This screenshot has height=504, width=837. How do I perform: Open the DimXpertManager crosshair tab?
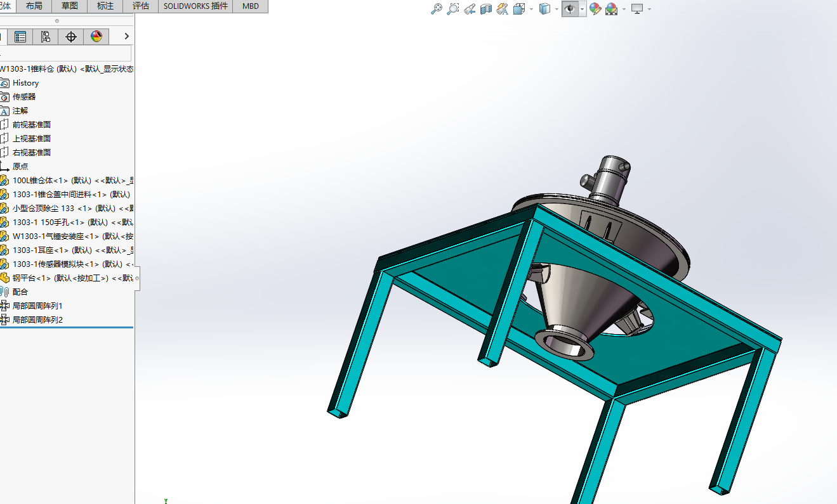(x=71, y=37)
